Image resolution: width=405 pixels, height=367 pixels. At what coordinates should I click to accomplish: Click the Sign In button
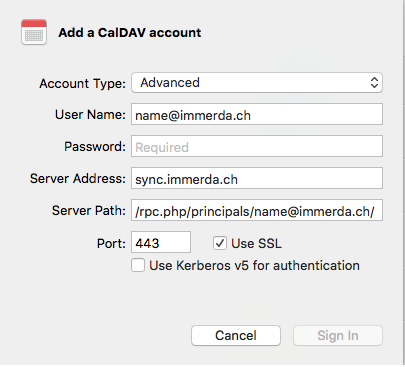point(338,336)
